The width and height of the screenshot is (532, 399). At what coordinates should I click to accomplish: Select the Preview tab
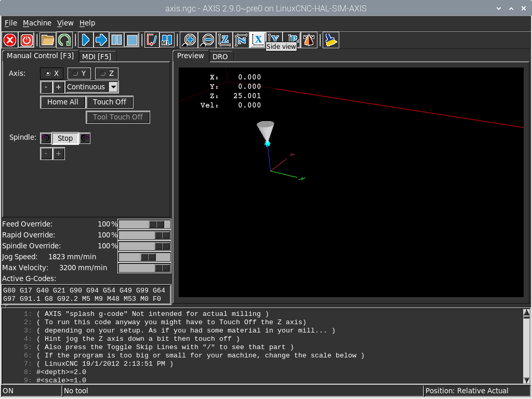190,56
